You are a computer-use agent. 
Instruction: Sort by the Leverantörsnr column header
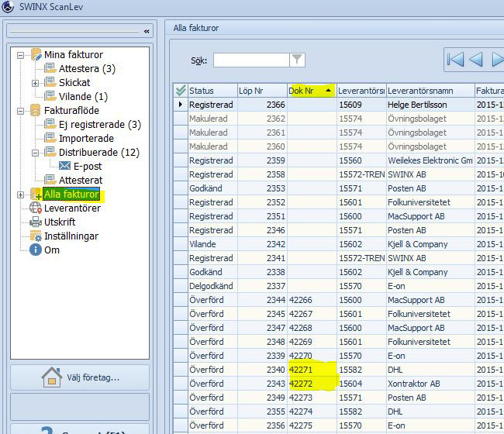361,91
